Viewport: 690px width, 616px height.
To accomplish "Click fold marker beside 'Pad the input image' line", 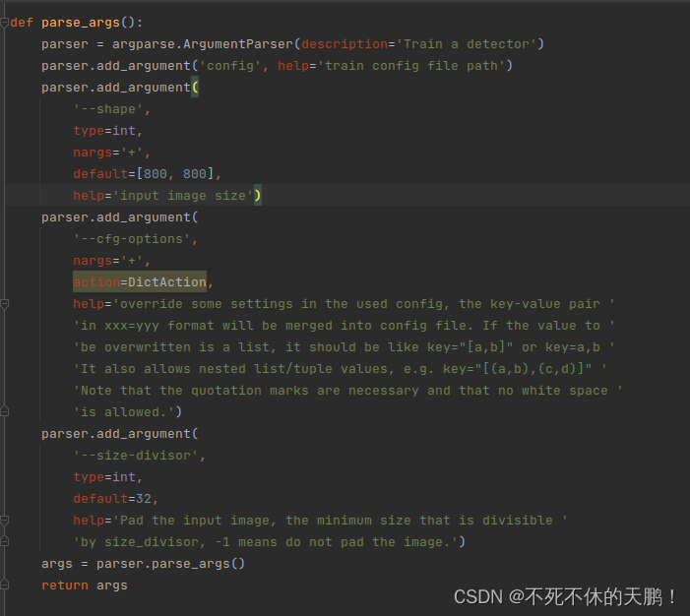I will [x=5, y=521].
